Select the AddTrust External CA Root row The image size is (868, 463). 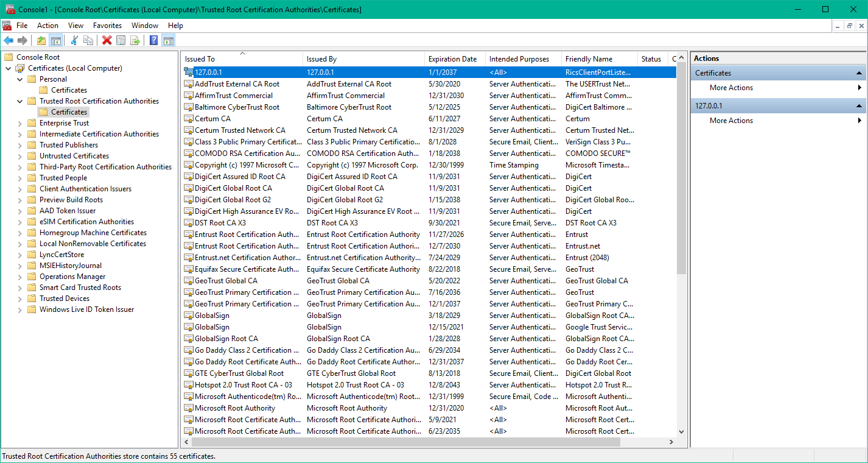pos(429,84)
